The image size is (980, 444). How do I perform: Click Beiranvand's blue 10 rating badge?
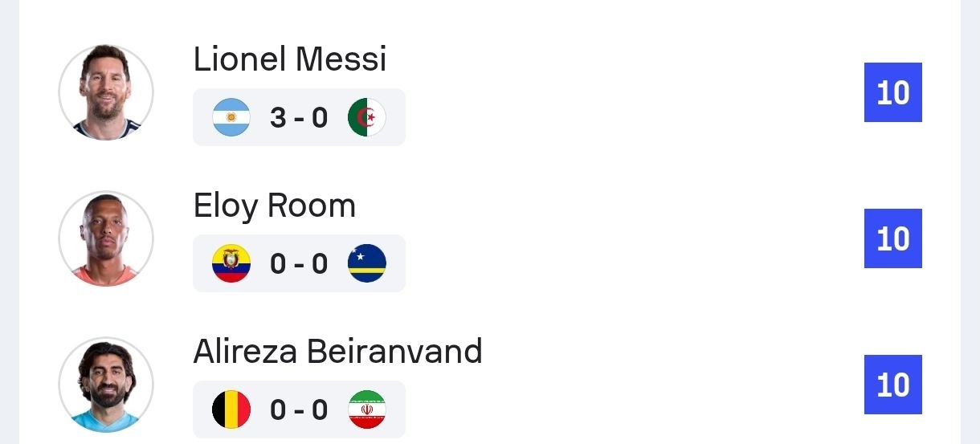pos(893,385)
